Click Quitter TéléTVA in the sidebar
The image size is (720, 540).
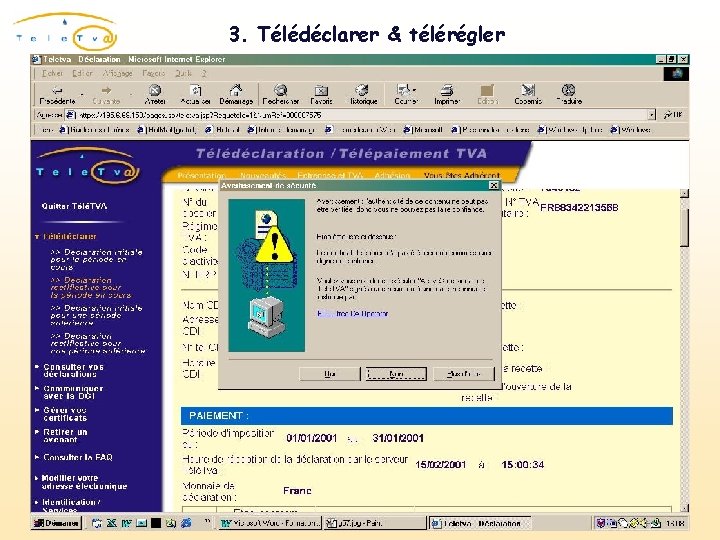(74, 206)
